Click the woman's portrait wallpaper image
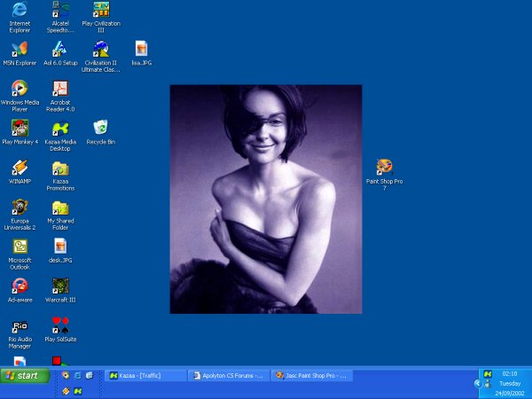This screenshot has height=399, width=532. pos(266,199)
